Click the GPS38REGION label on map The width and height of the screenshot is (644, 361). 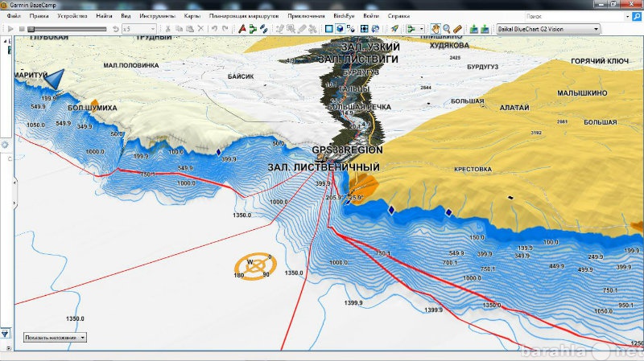[x=347, y=150]
